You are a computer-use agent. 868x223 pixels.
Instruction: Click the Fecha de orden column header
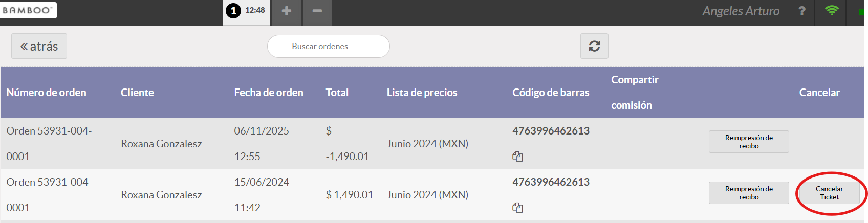click(269, 93)
